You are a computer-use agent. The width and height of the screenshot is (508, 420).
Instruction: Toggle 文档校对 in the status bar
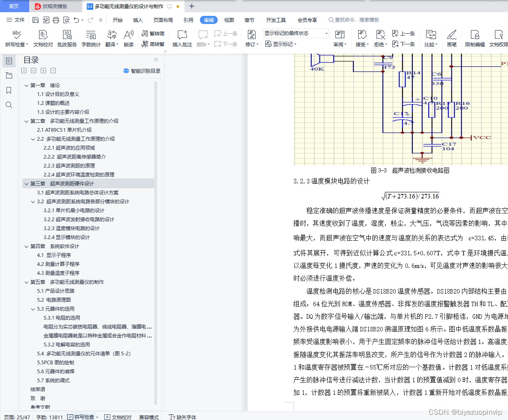(x=121, y=417)
